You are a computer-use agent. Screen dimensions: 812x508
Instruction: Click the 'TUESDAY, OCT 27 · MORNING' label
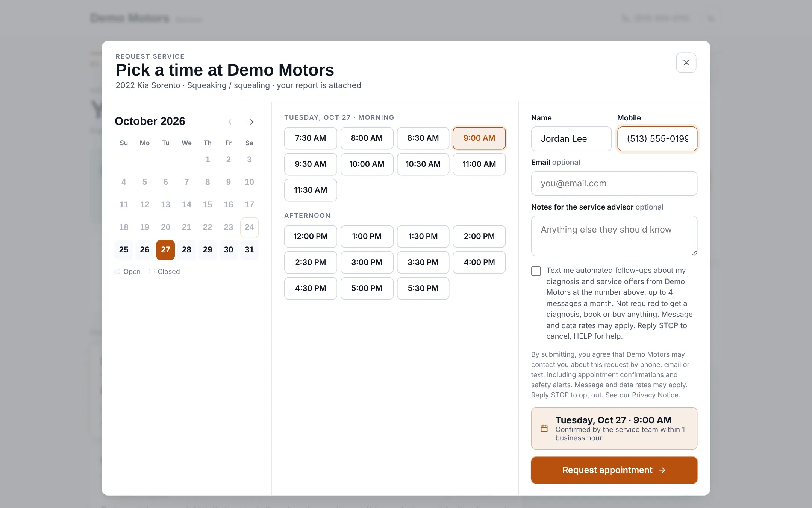[339, 117]
